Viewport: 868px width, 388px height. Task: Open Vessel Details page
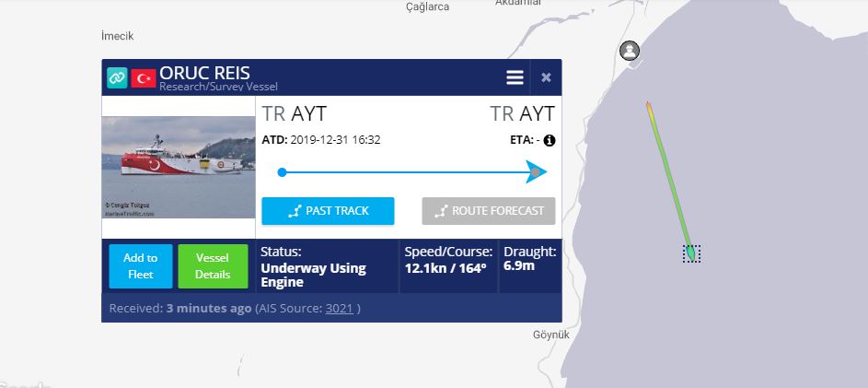pyautogui.click(x=213, y=266)
